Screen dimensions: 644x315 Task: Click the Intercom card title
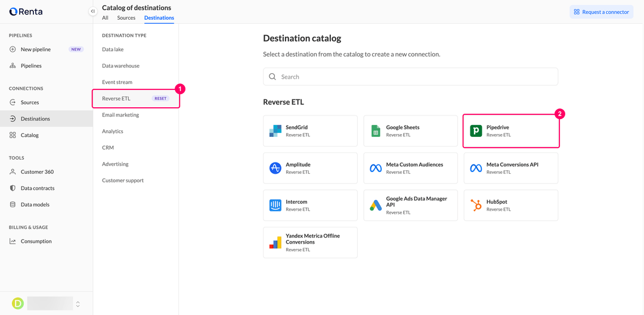(x=296, y=202)
